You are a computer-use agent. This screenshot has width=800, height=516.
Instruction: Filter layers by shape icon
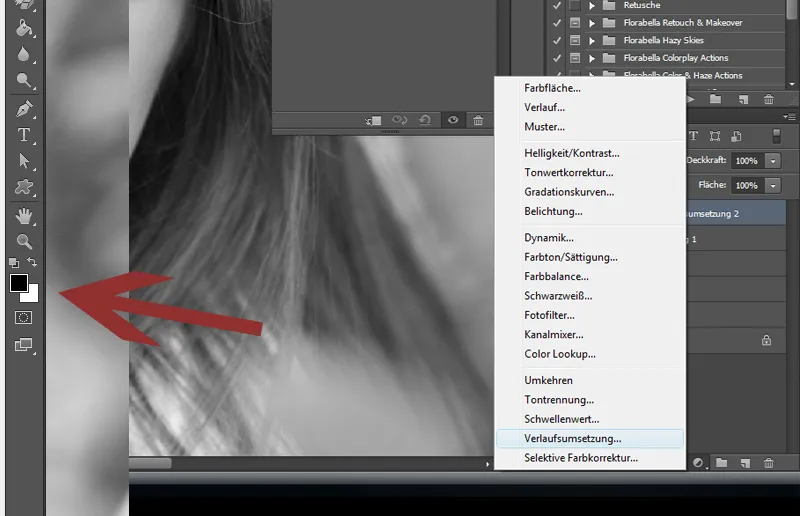click(x=715, y=136)
